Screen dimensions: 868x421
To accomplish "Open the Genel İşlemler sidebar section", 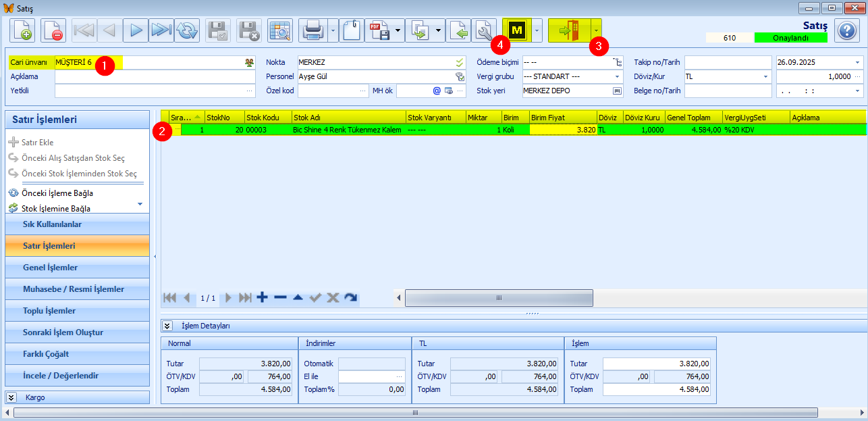I will pyautogui.click(x=50, y=268).
